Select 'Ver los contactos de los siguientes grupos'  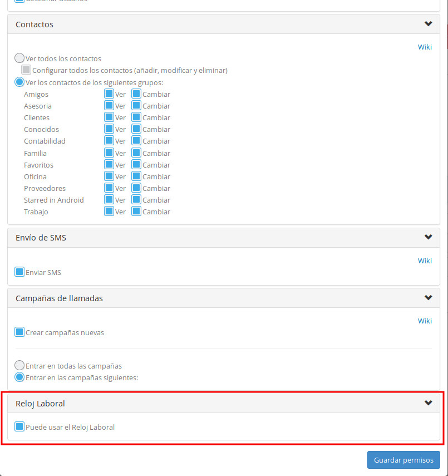pyautogui.click(x=19, y=82)
